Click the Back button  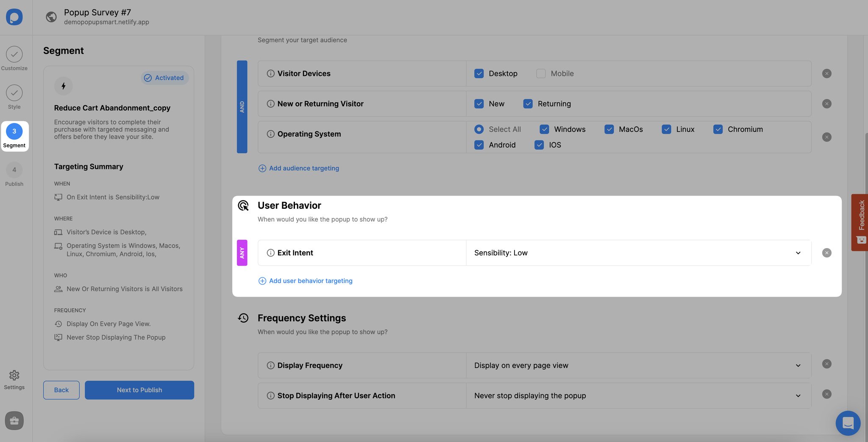61,390
